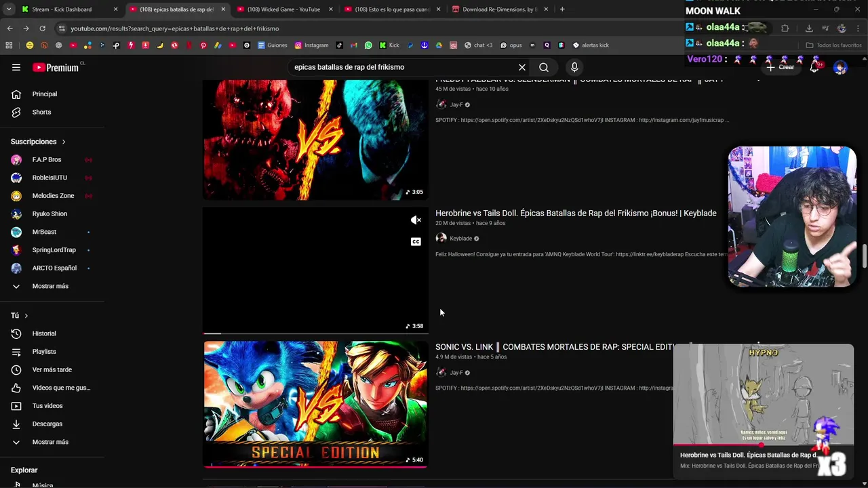
Task: Open the notifications bell
Action: click(815, 67)
